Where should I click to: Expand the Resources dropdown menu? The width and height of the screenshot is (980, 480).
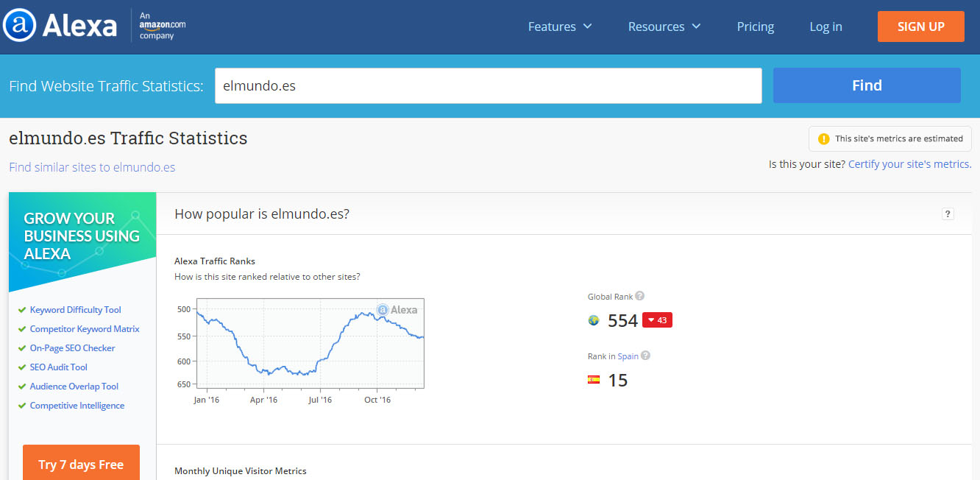(664, 27)
